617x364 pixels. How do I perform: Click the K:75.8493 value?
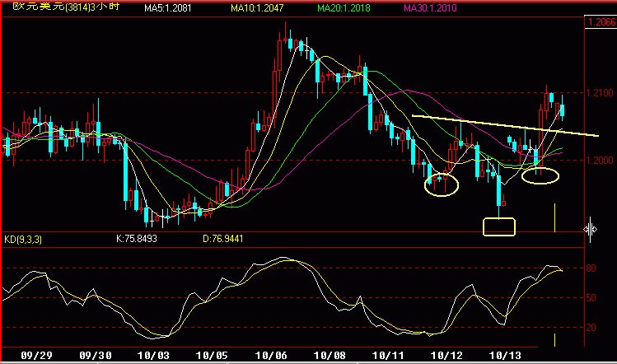point(137,239)
